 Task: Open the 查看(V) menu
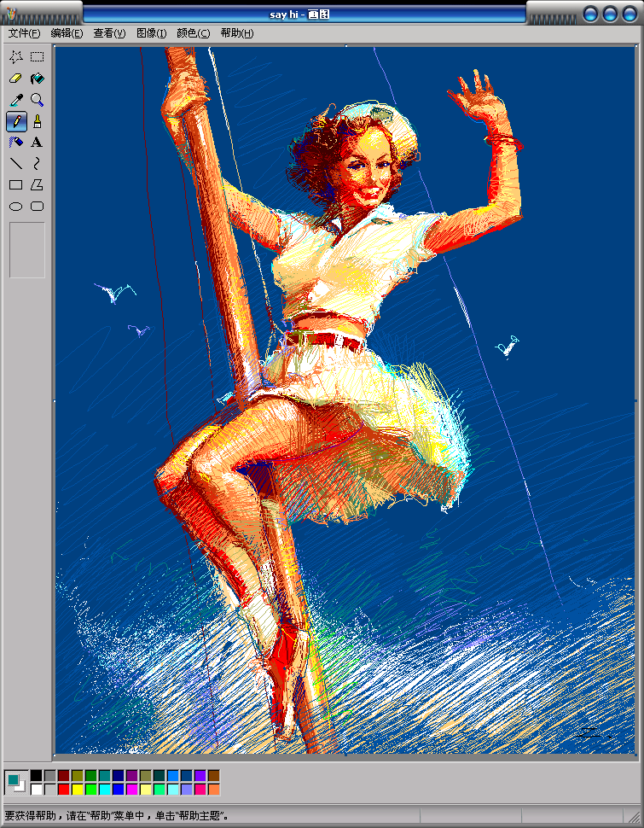(110, 33)
